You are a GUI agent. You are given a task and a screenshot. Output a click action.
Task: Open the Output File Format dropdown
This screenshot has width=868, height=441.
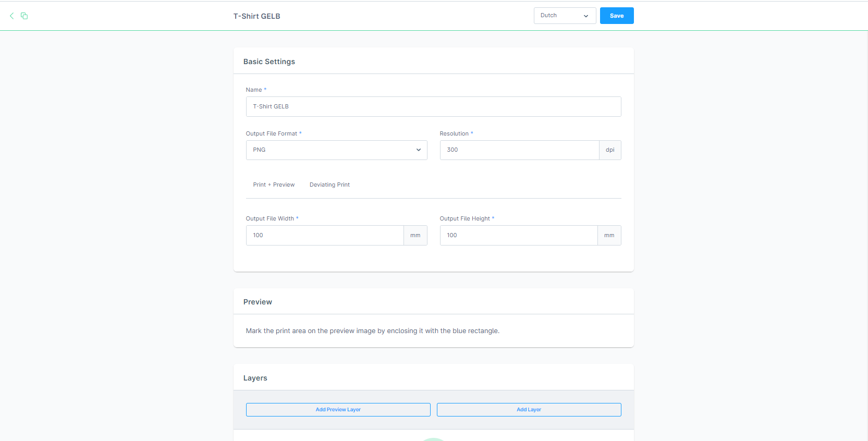pyautogui.click(x=336, y=150)
